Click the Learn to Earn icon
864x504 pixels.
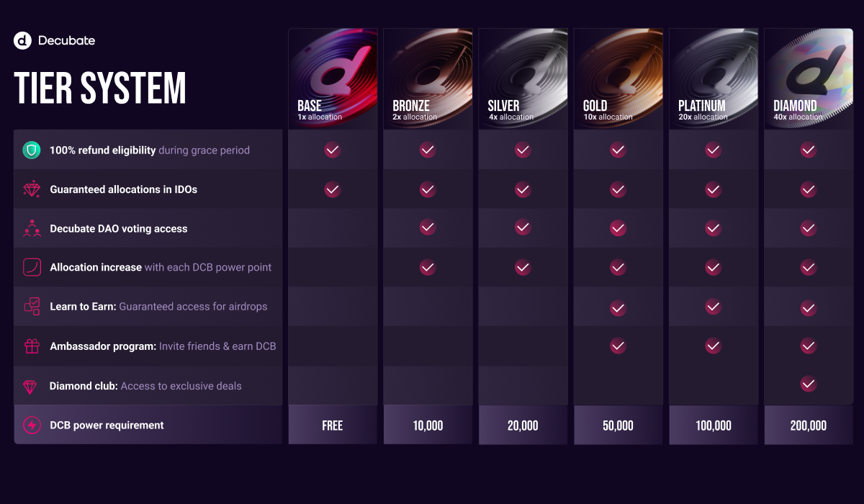point(32,307)
